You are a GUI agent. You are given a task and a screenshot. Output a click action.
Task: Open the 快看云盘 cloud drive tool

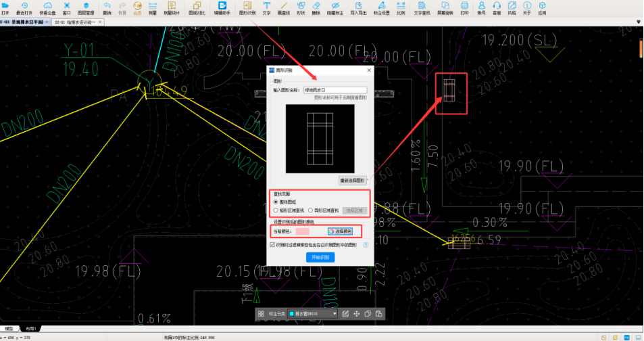pyautogui.click(x=48, y=8)
